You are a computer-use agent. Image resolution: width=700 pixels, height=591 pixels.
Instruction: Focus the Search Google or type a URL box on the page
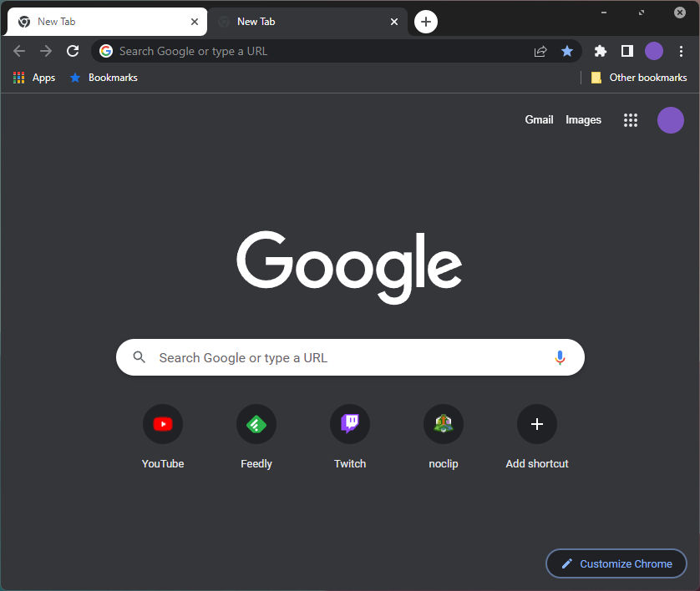click(x=350, y=357)
